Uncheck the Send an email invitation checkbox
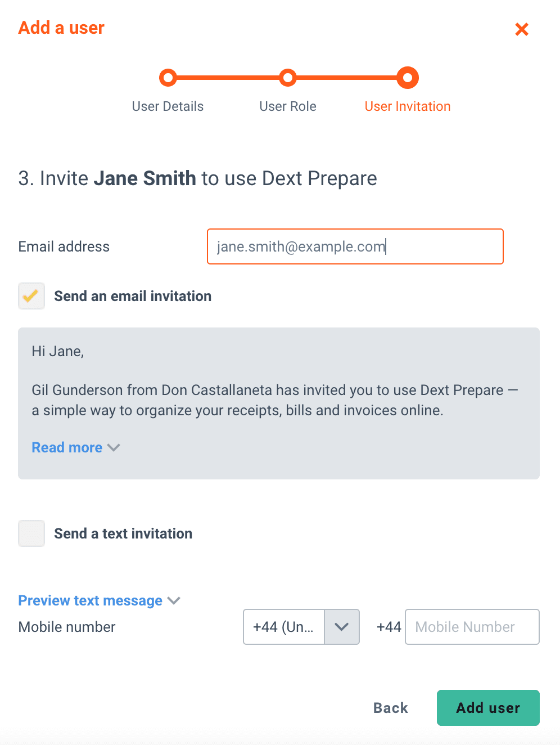 pyautogui.click(x=31, y=296)
